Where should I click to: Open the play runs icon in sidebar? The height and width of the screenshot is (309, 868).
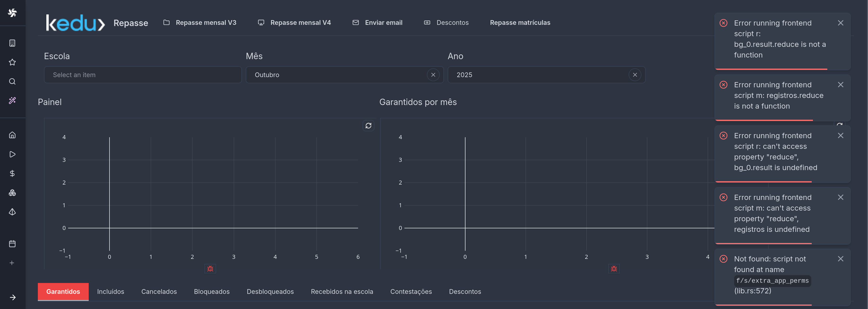click(13, 154)
